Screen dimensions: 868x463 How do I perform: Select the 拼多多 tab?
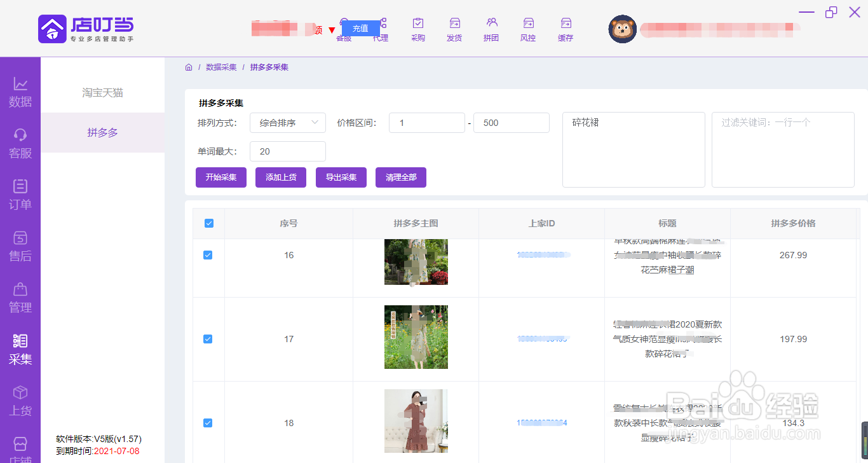103,132
